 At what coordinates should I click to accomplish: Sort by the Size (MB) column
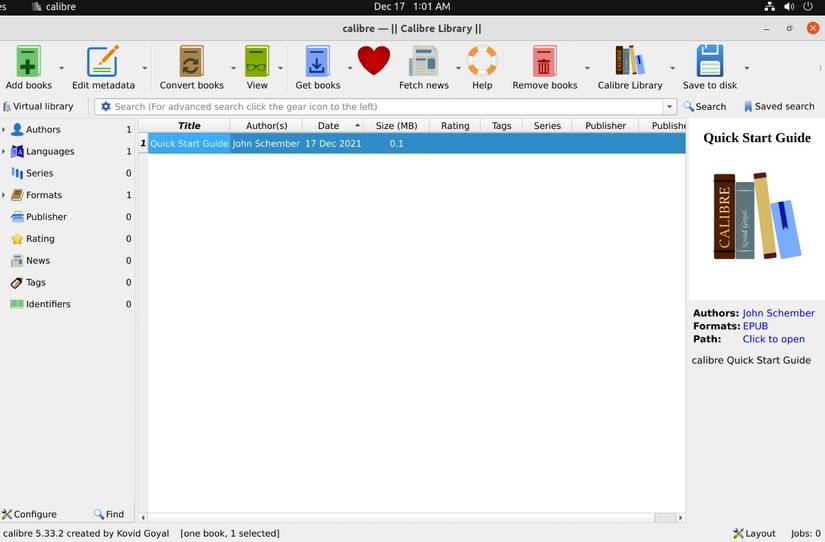coord(396,126)
